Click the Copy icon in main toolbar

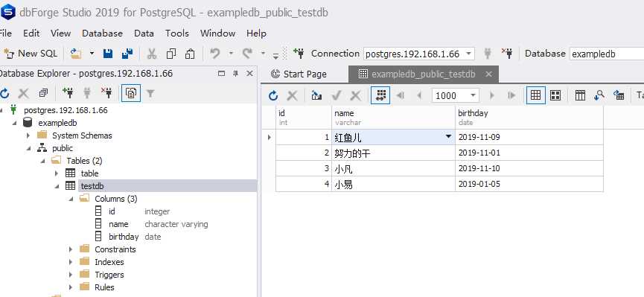coord(170,54)
